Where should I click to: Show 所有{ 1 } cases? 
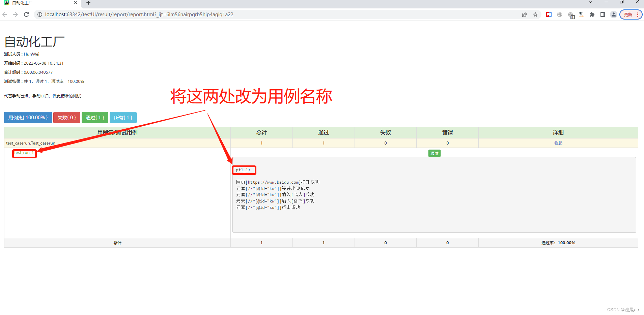coord(123,118)
